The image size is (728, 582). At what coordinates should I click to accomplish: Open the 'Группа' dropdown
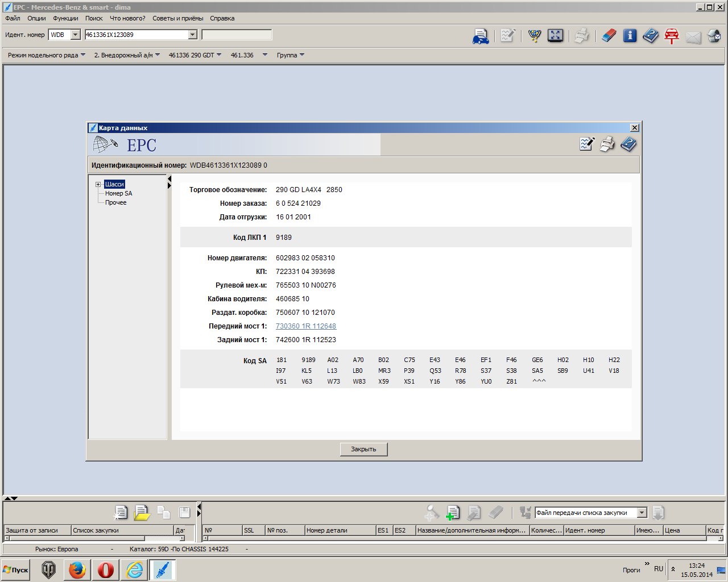click(x=291, y=55)
